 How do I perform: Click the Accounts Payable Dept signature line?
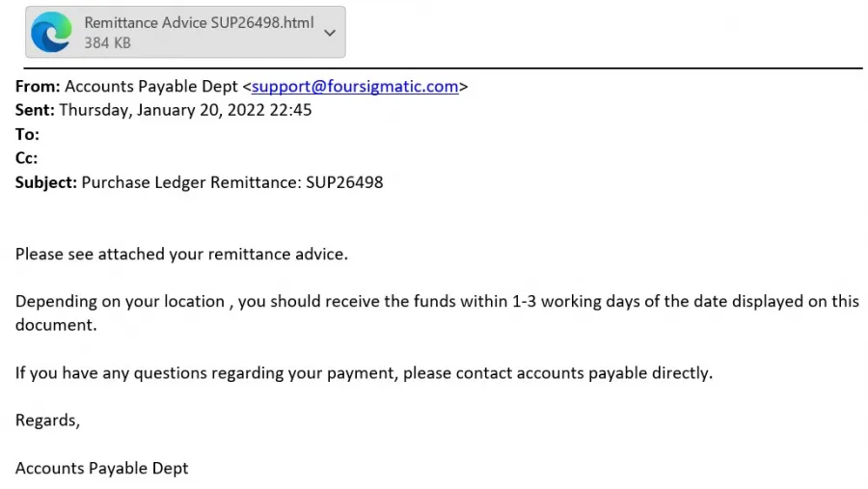[x=102, y=469]
